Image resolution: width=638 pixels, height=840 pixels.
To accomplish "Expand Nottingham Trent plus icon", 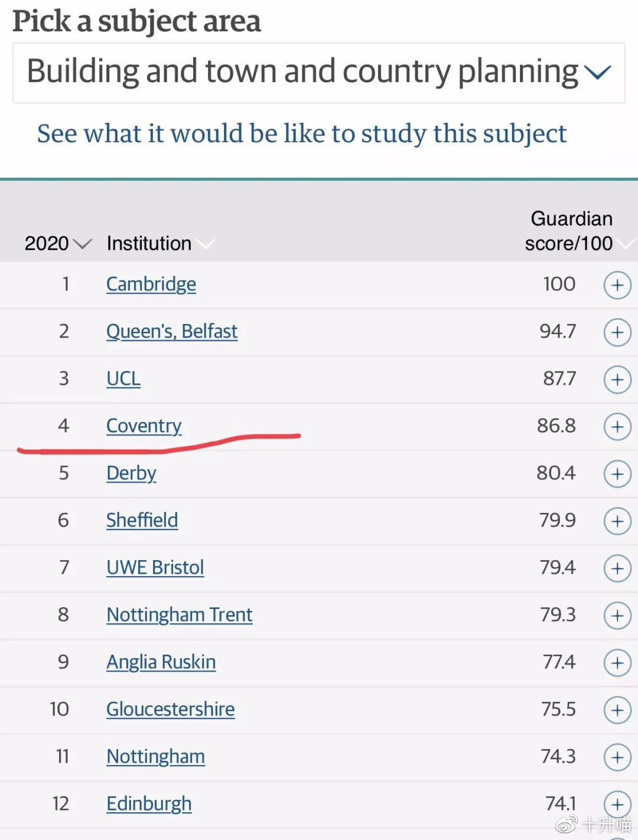I will coord(617,616).
